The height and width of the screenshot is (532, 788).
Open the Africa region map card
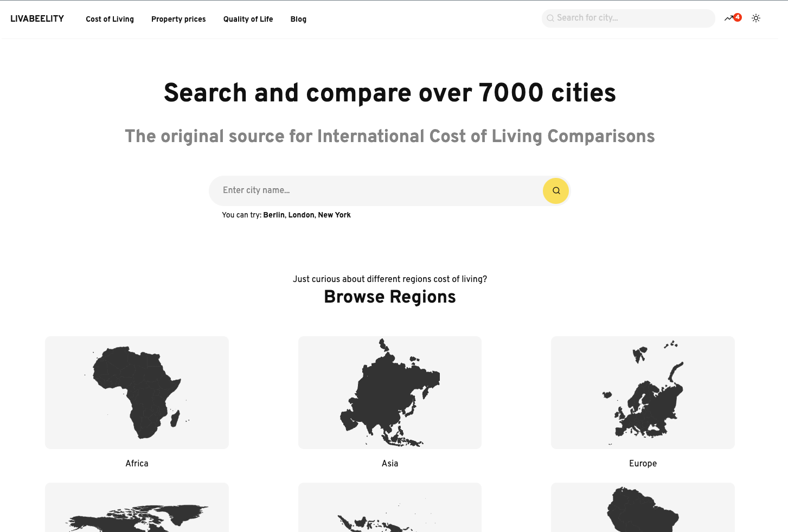tap(137, 393)
